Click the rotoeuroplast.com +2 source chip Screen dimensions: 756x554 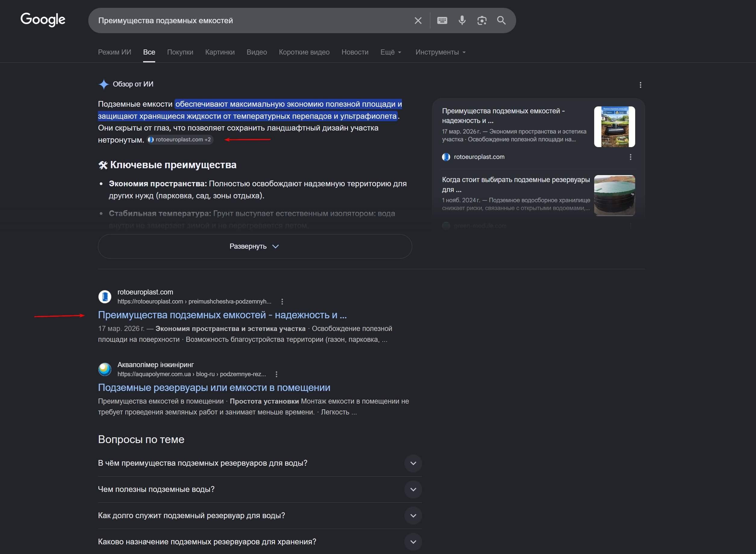(180, 140)
